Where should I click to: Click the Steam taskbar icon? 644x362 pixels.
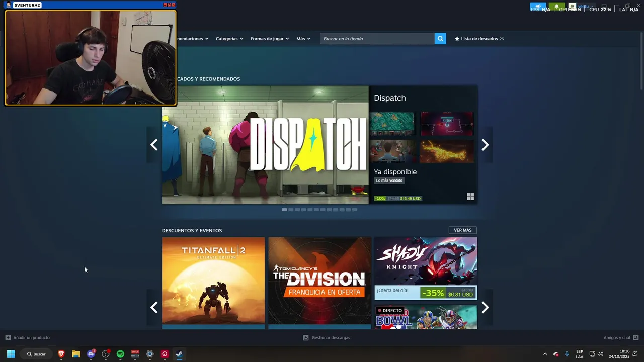tap(179, 354)
